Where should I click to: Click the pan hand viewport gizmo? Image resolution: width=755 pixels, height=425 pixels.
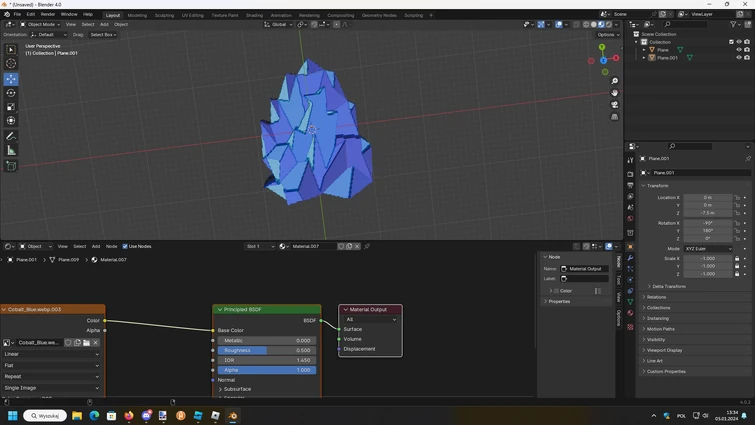point(614,93)
